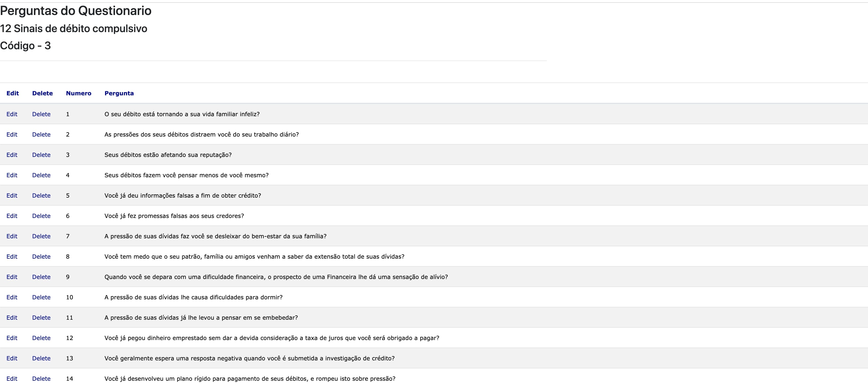
Task: Edit question 11 row
Action: coord(12,318)
